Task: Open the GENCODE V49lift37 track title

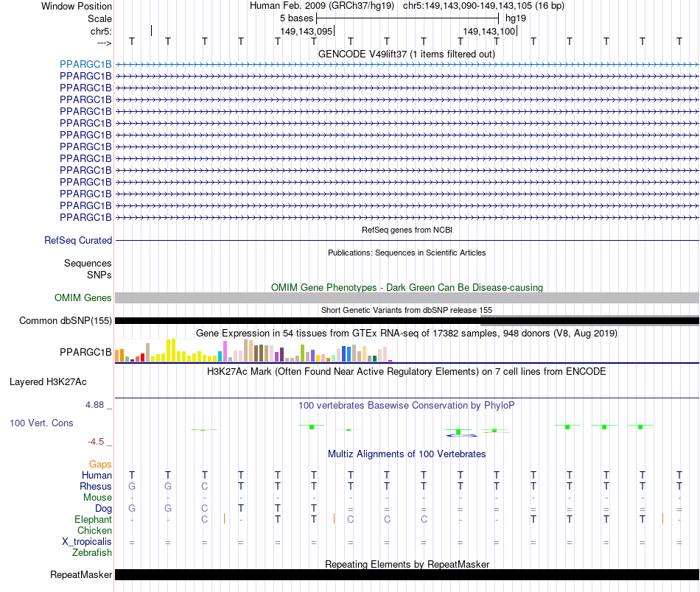Action: pos(407,54)
